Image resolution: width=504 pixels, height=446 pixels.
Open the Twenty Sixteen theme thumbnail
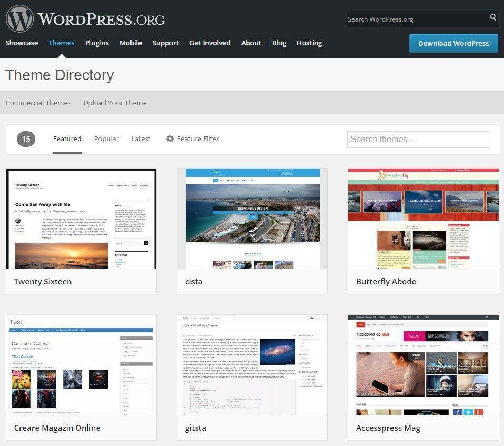81,219
